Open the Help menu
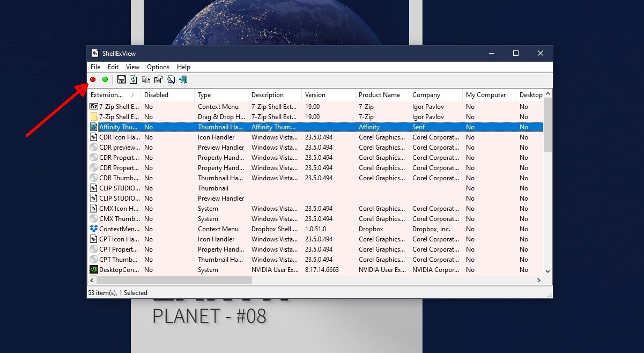This screenshot has width=644, height=353. click(x=183, y=67)
